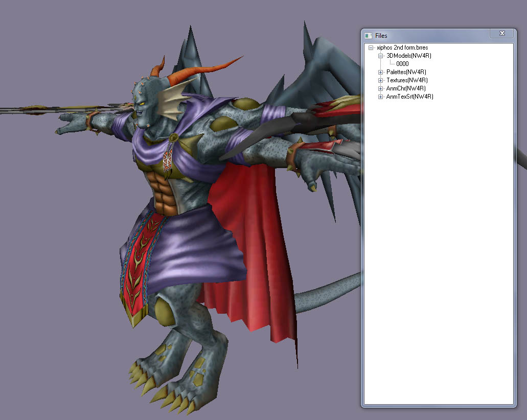Image resolution: width=527 pixels, height=420 pixels.
Task: Select model 0000 in the tree
Action: (402, 64)
